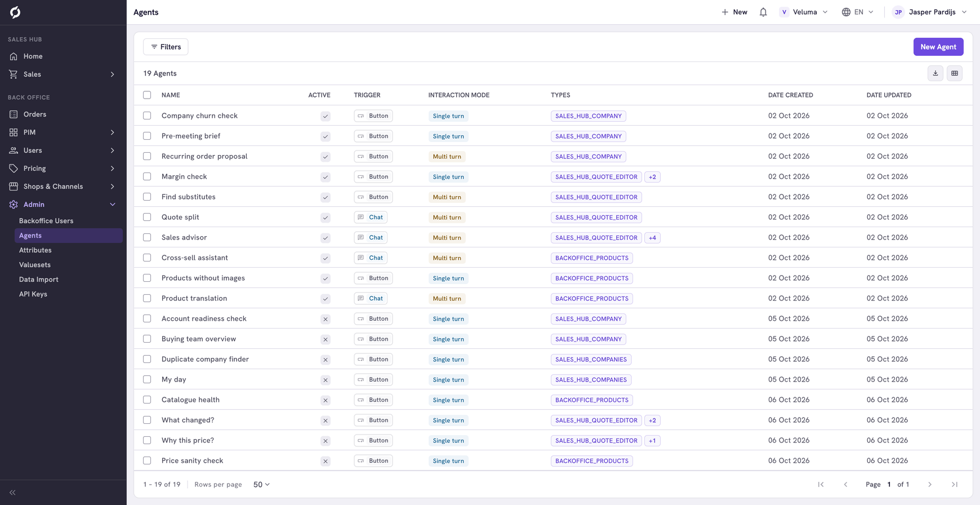Viewport: 980px width, 505px height.
Task: Open Backoffice Users in Admin menu
Action: tap(46, 221)
